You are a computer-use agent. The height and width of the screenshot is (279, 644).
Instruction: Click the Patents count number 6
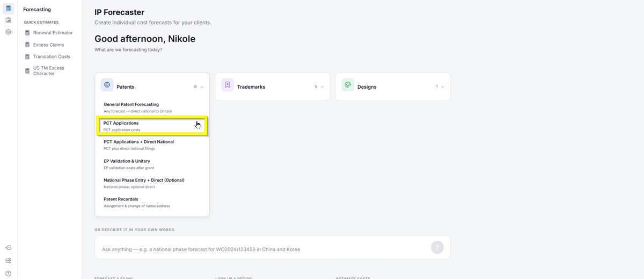[x=195, y=87]
